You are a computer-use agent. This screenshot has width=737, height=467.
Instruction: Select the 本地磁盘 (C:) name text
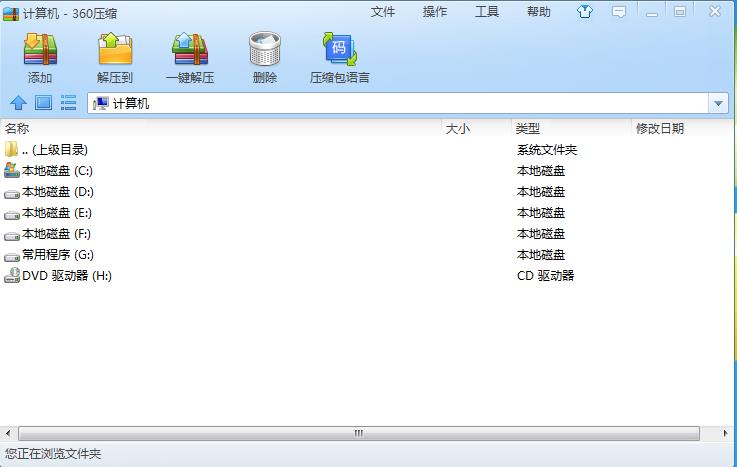click(x=57, y=171)
